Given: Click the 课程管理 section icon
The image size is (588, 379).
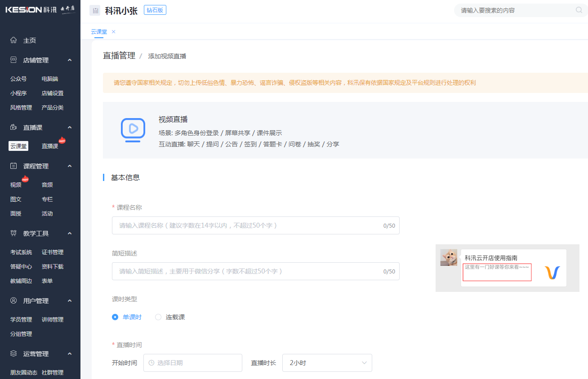Looking at the screenshot, I should 13,166.
